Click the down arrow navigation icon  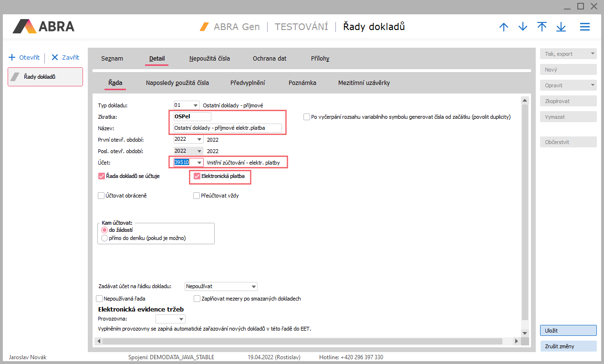coord(523,27)
